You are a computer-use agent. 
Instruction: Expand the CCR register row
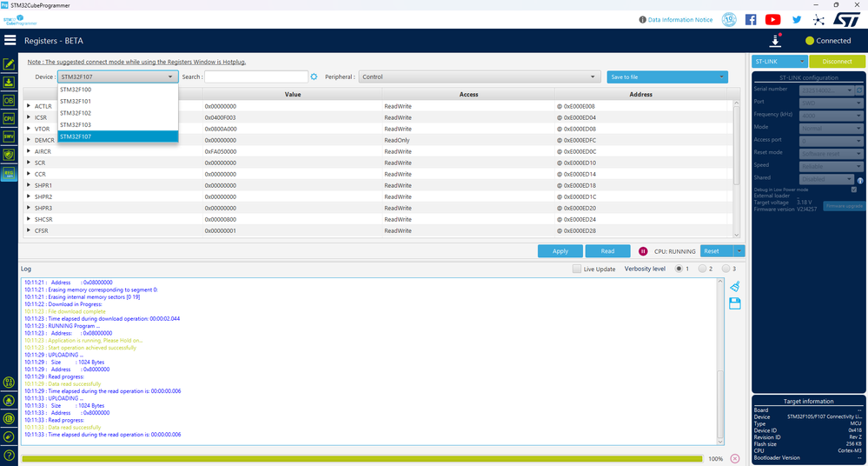(29, 174)
